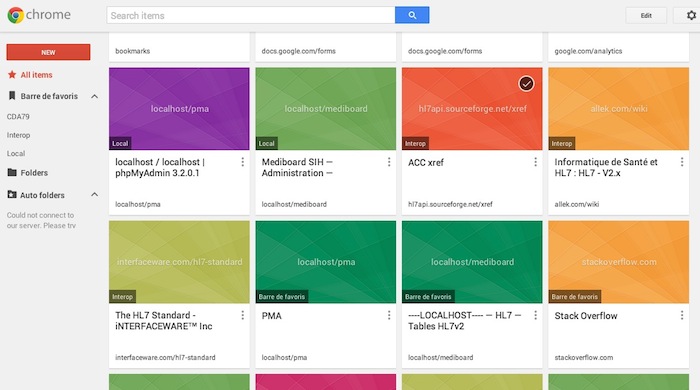This screenshot has height=390, width=700.
Task: Open the three-dot menu for Informatique de Santé card
Action: click(x=682, y=162)
